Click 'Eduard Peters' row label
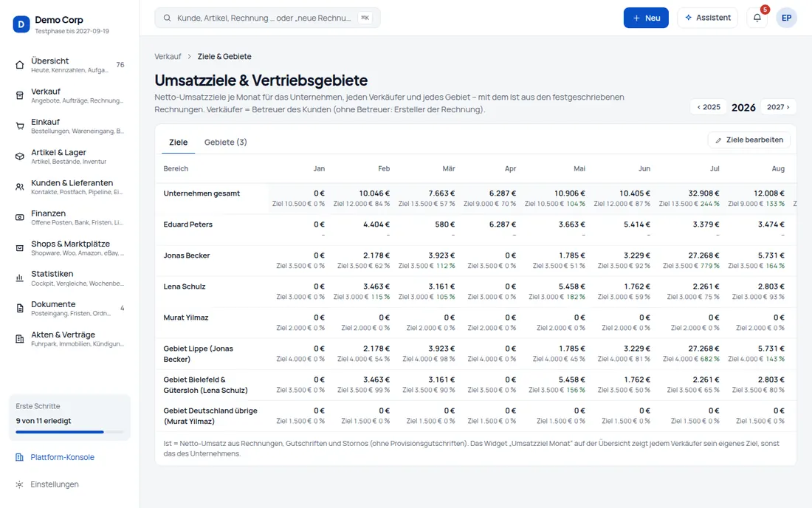812x508 pixels. [188, 224]
